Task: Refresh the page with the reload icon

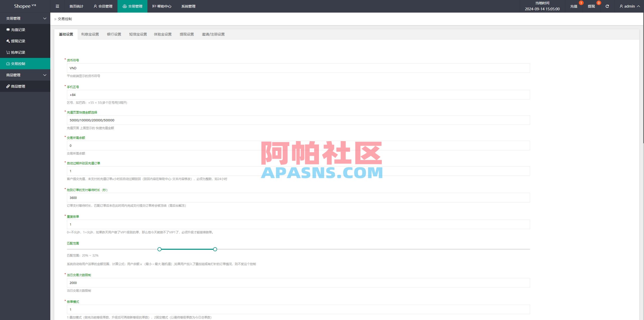Action: point(607,6)
